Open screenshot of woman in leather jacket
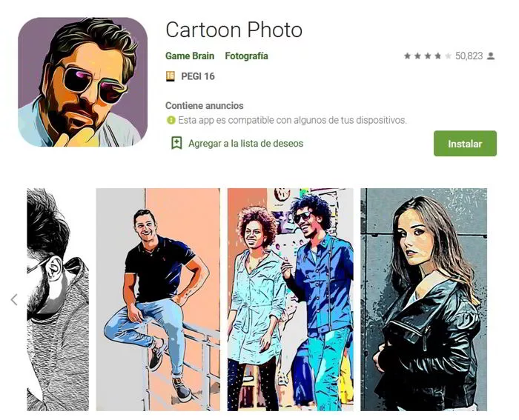Screen dimensions: 519x420 pyautogui.click(x=423, y=299)
